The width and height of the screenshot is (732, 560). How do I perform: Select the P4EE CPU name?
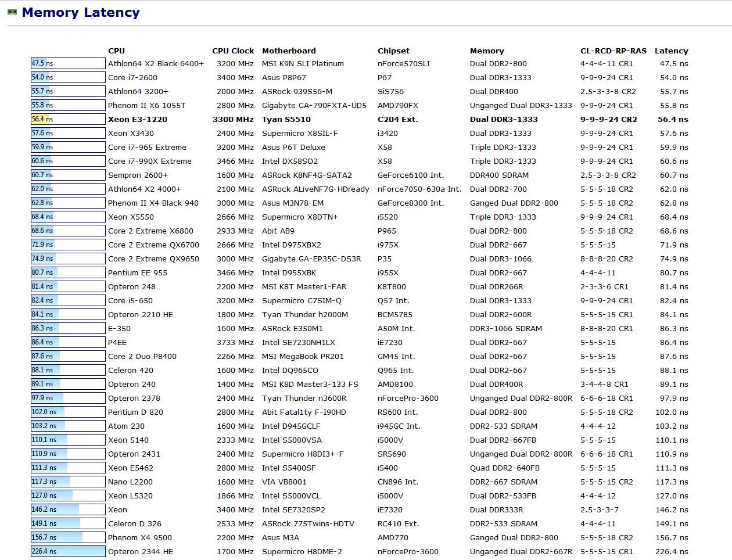(x=117, y=342)
